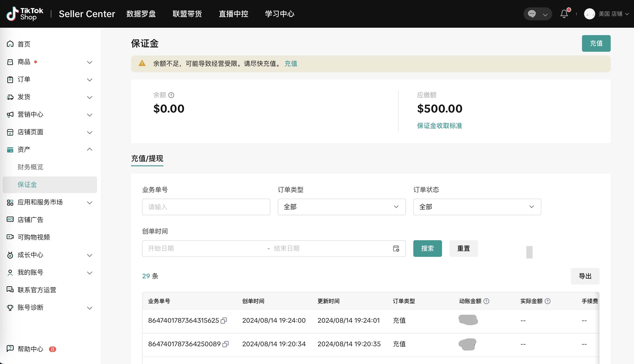Open the notification bell
The height and width of the screenshot is (364, 634).
pos(564,14)
